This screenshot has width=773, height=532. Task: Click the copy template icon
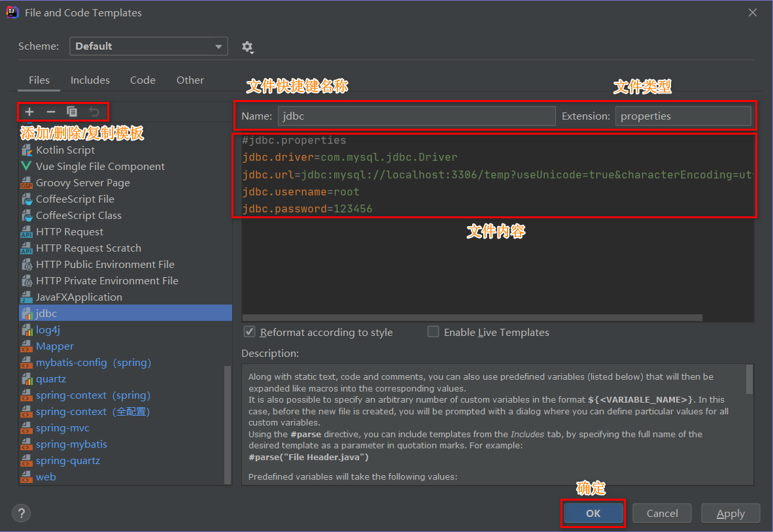[72, 112]
